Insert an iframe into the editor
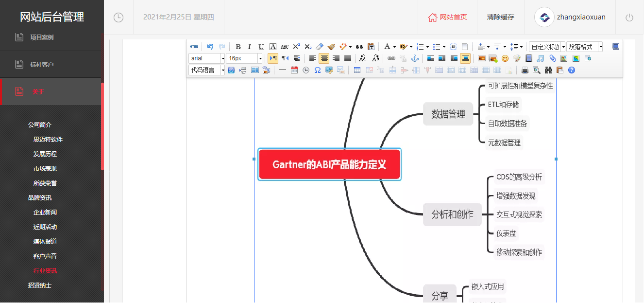 click(588, 58)
